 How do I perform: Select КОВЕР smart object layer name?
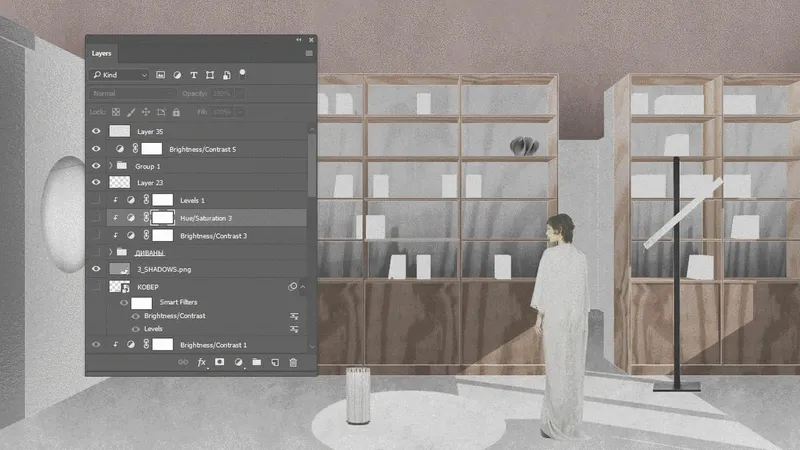[x=148, y=287]
